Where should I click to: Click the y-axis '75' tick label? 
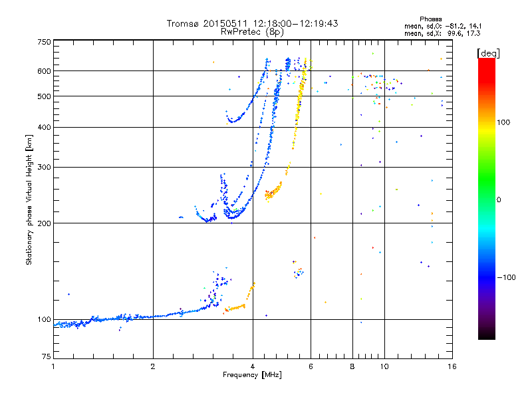47,356
